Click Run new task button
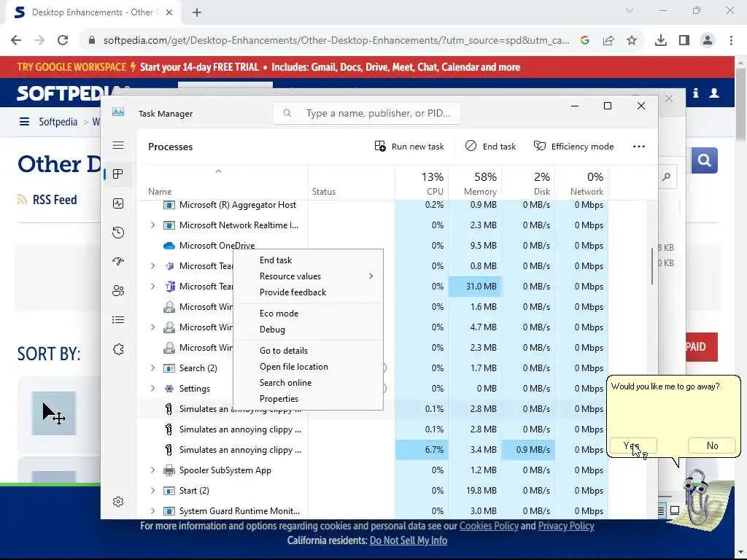747x560 pixels. point(409,146)
